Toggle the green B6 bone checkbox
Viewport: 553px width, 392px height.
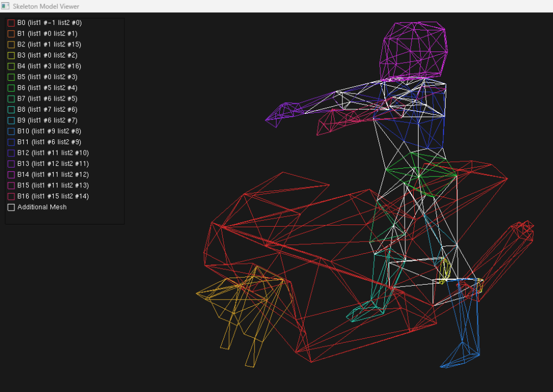[11, 88]
